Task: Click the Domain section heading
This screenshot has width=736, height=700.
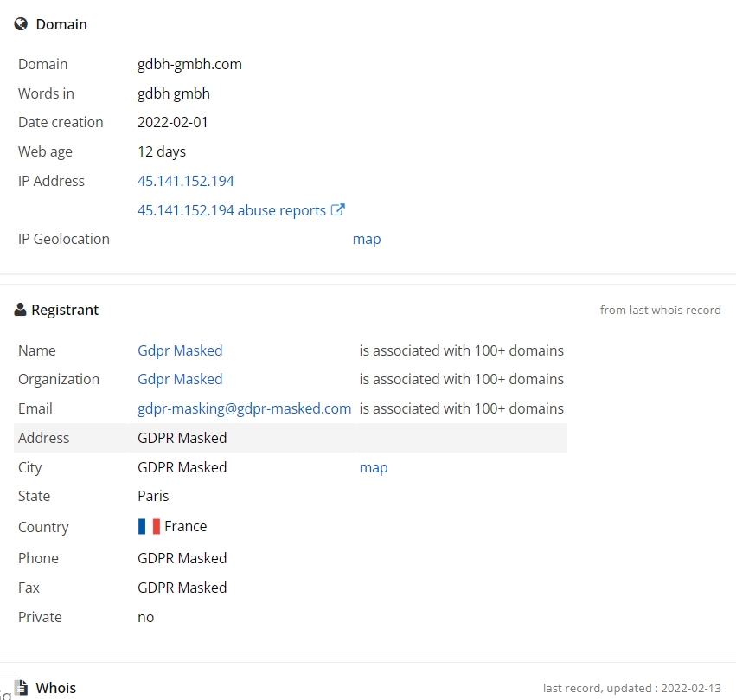Action: 61,24
